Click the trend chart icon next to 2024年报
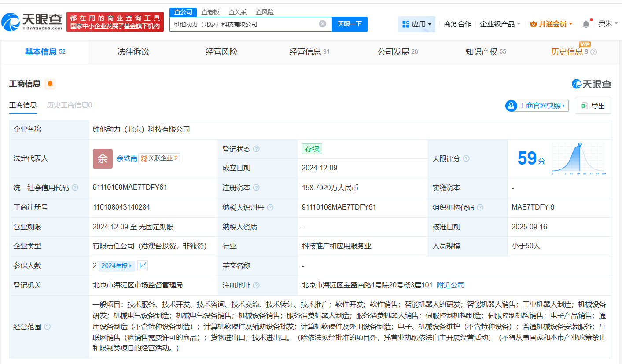The image size is (622, 364). click(x=143, y=265)
